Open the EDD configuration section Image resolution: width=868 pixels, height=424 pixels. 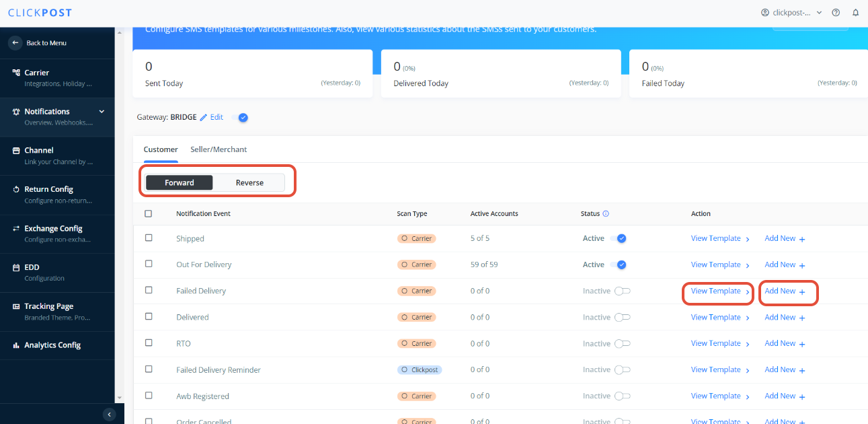coord(57,273)
